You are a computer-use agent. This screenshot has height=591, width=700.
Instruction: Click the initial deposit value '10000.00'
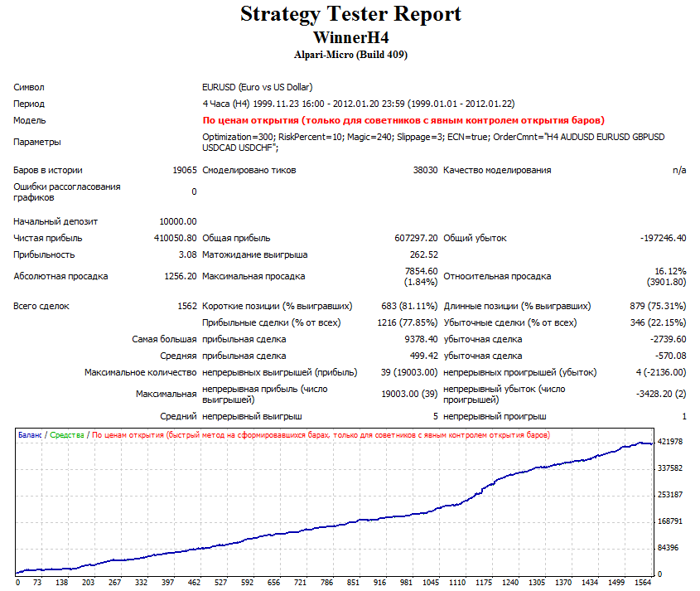pyautogui.click(x=177, y=221)
